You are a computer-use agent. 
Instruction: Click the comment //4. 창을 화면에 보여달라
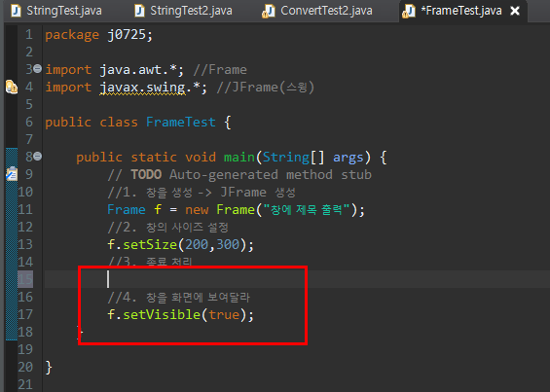(x=179, y=298)
